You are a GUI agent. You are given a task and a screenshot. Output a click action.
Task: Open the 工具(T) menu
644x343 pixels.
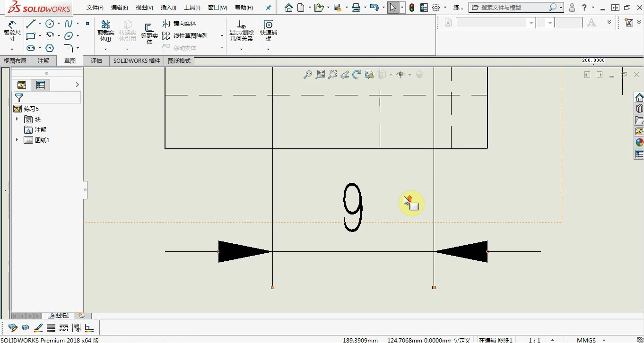(192, 8)
